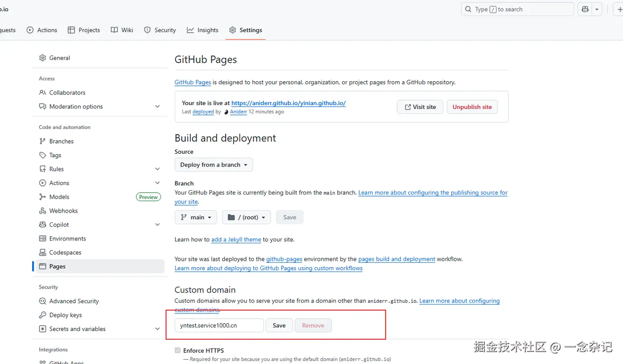Open the / (root) folder dropdown
The image size is (623, 364).
tap(246, 218)
